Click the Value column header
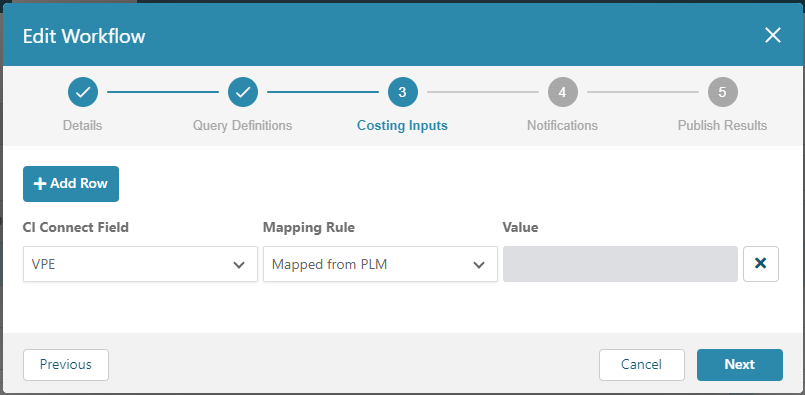Viewport: 805px width, 395px height. [x=521, y=227]
